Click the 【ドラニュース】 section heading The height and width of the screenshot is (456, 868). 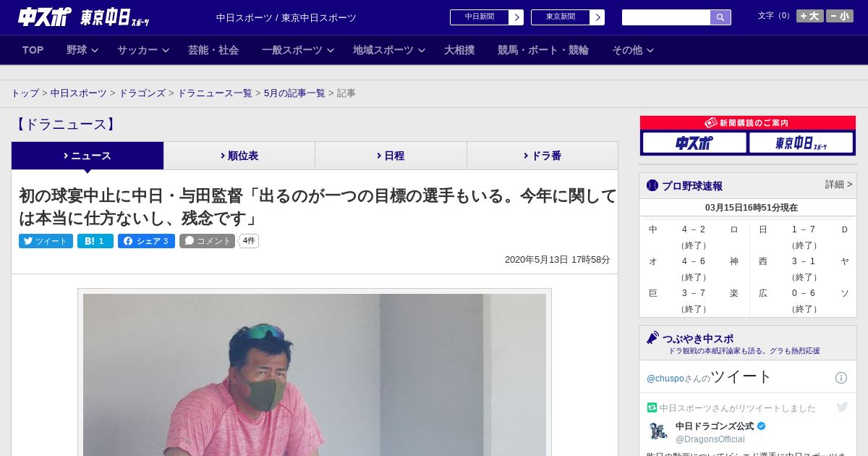(65, 124)
